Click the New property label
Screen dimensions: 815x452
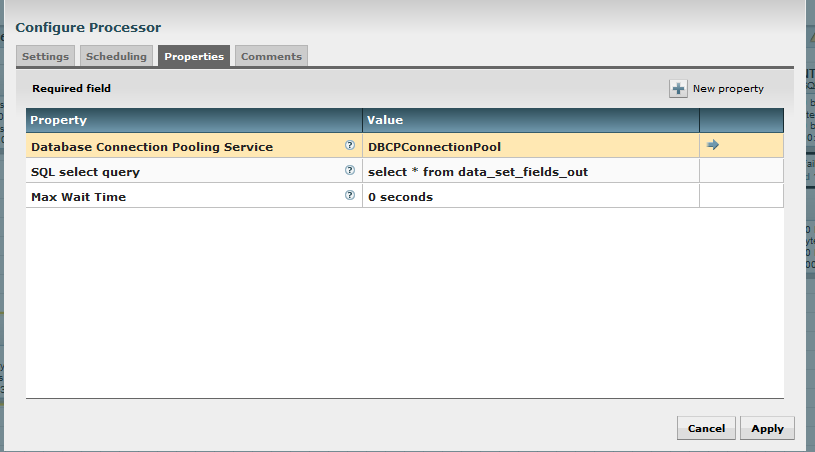[x=728, y=89]
